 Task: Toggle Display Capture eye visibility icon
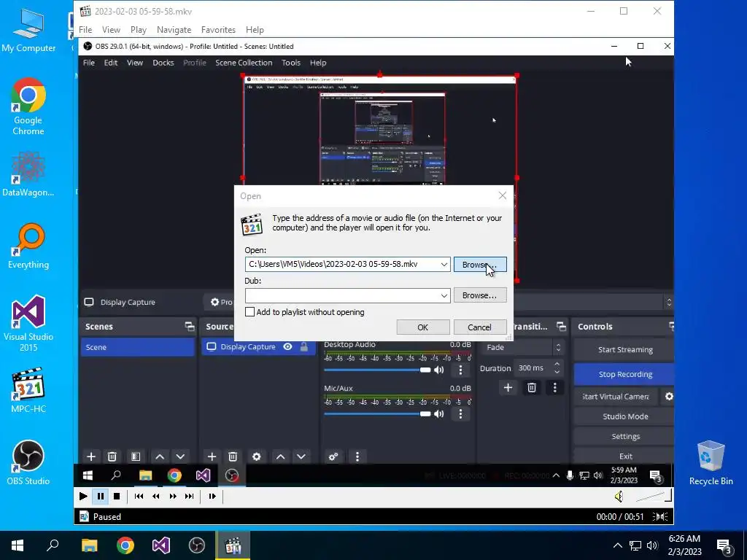point(287,346)
